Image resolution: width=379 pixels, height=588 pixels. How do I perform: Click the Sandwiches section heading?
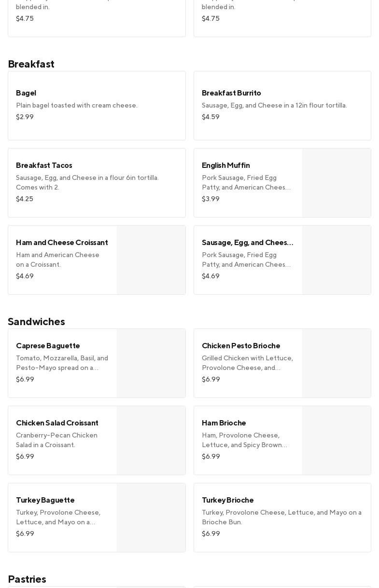click(36, 322)
